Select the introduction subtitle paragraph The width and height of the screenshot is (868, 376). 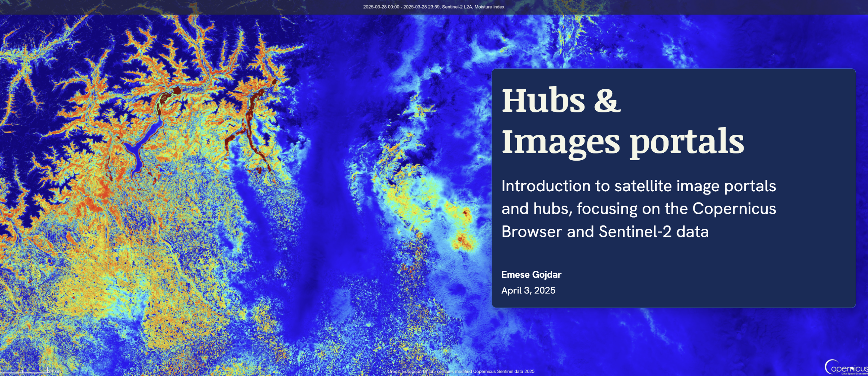tap(639, 209)
